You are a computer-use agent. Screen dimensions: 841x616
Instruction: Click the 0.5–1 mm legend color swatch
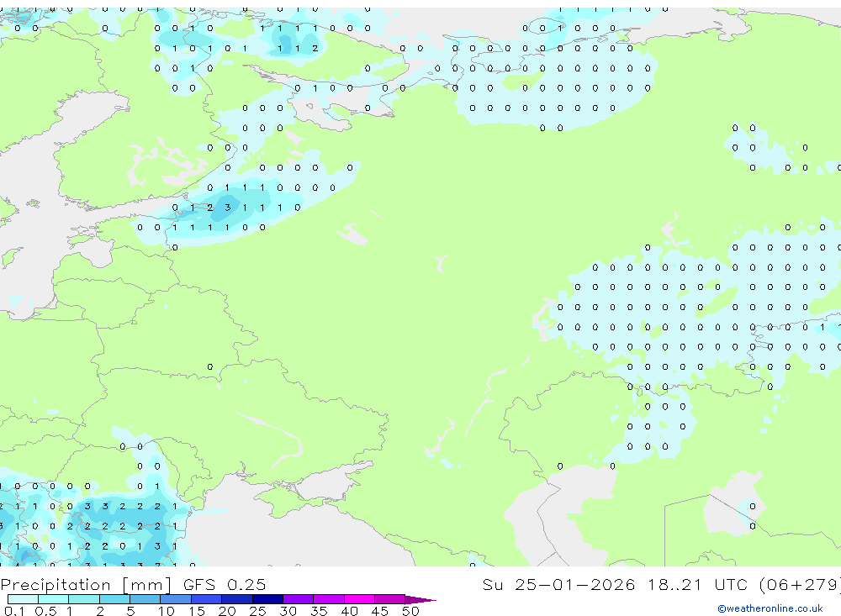54,599
